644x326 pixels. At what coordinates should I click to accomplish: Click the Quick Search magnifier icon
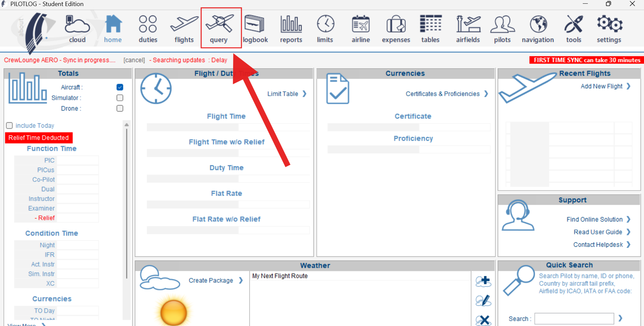pyautogui.click(x=519, y=280)
